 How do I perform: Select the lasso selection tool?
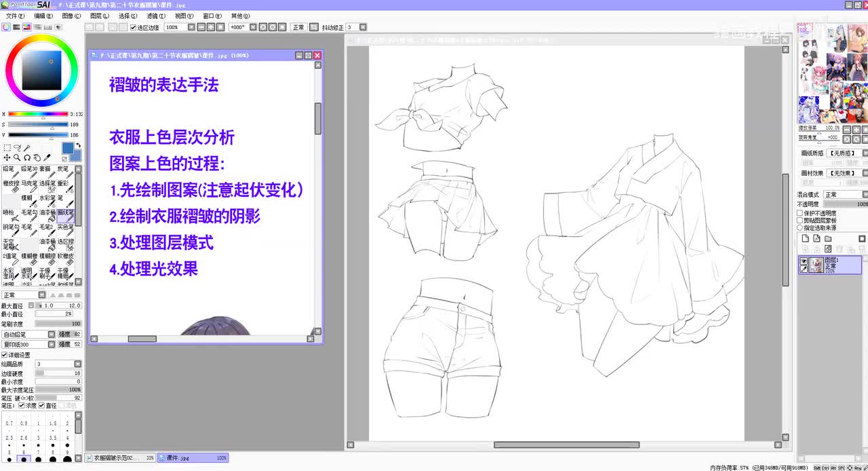pos(17,147)
